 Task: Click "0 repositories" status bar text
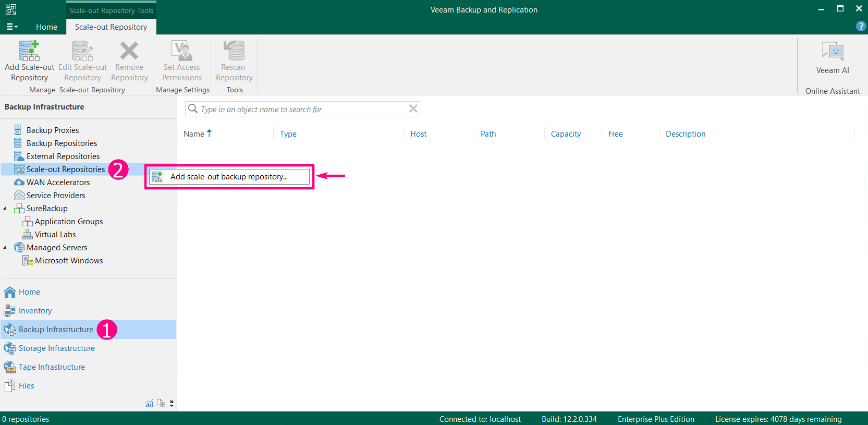tap(26, 419)
